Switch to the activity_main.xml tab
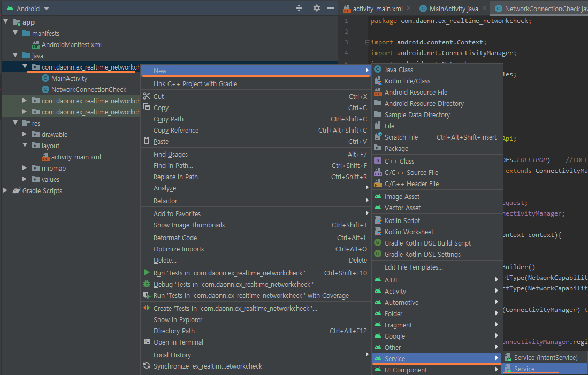This screenshot has height=375, width=588. (377, 8)
